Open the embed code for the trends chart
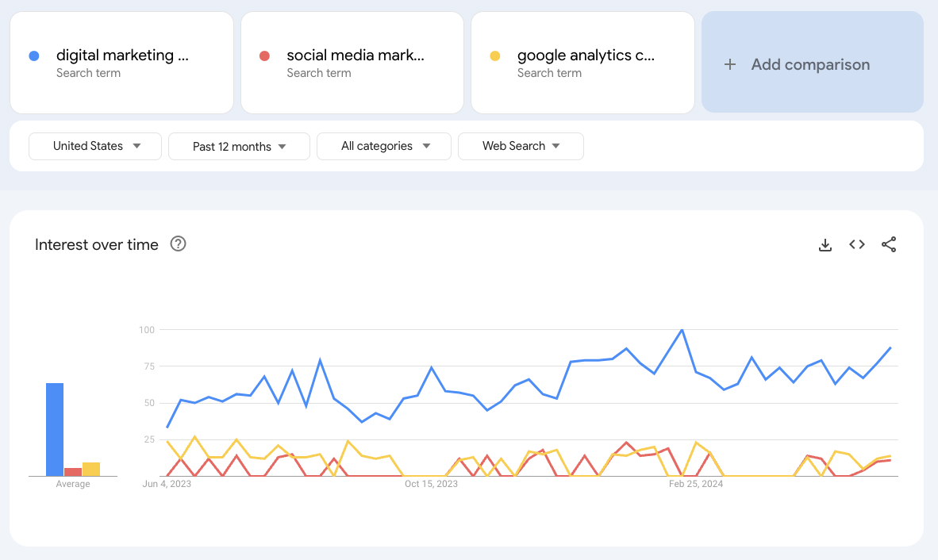Screen dimensions: 938x560 tap(857, 245)
